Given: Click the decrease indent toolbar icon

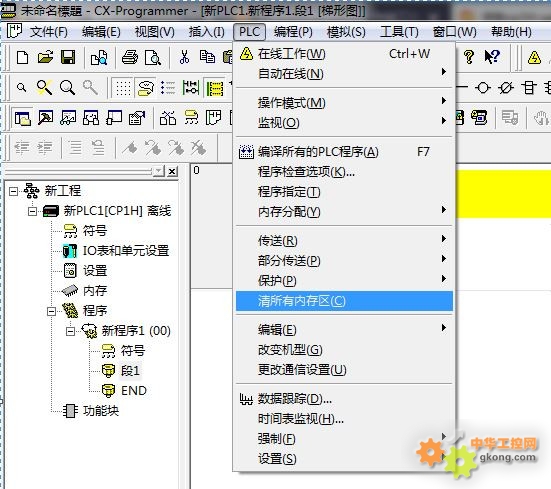Looking at the screenshot, I should (x=22, y=148).
